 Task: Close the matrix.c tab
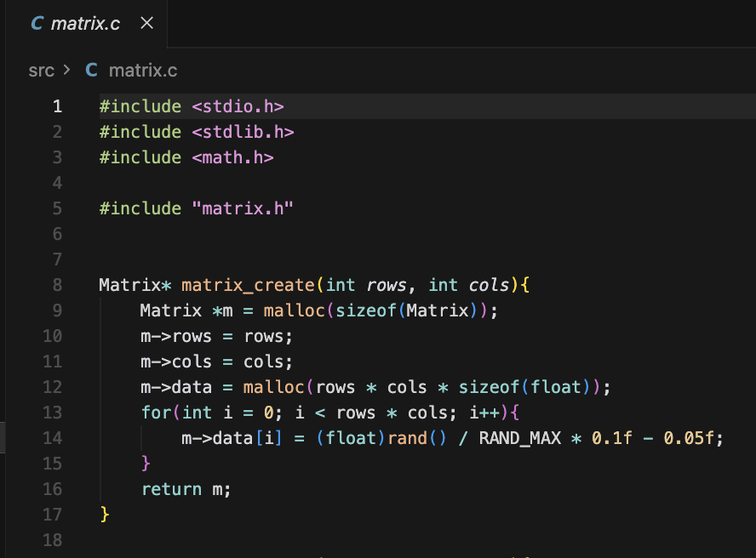(x=147, y=23)
